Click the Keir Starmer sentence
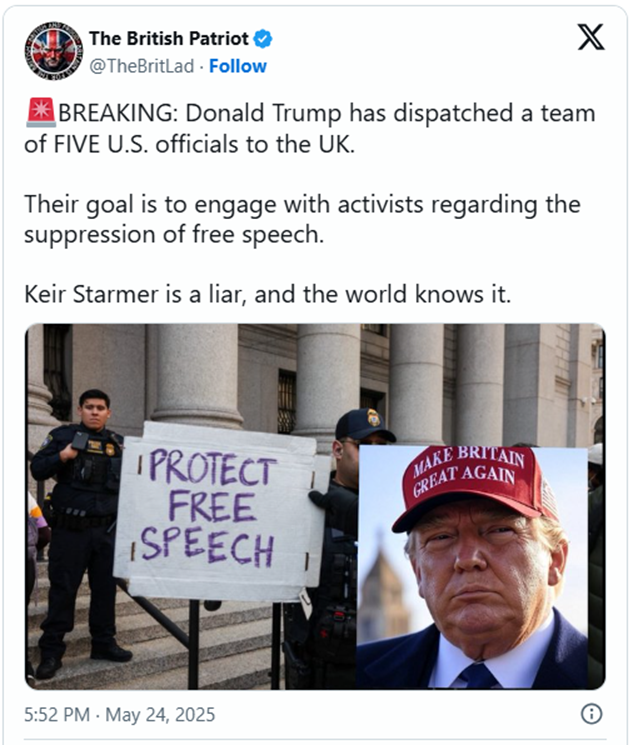 point(268,294)
